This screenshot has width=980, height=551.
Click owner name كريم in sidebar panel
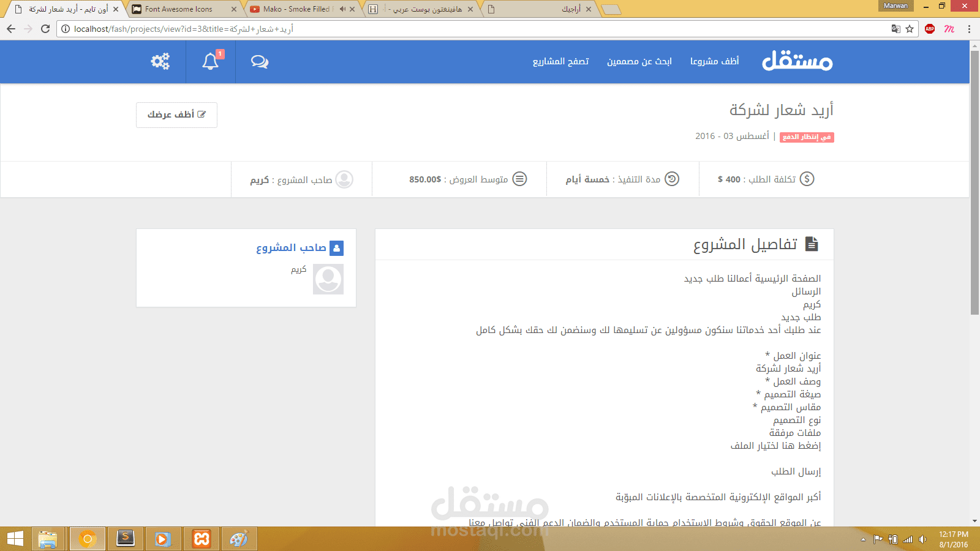pyautogui.click(x=299, y=269)
